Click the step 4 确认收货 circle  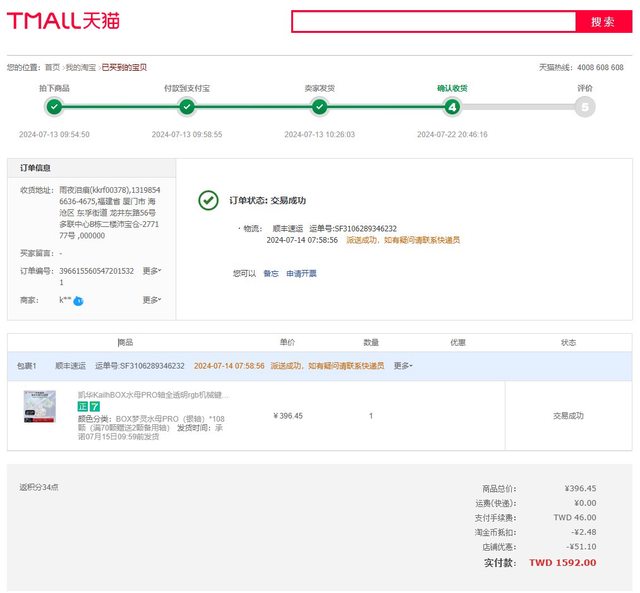pos(452,107)
